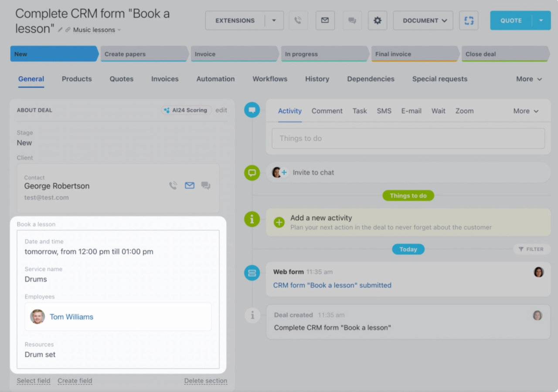Screen dimensions: 558x392
Task: Open the chat bubbles icon in top toolbar
Action: pos(352,20)
